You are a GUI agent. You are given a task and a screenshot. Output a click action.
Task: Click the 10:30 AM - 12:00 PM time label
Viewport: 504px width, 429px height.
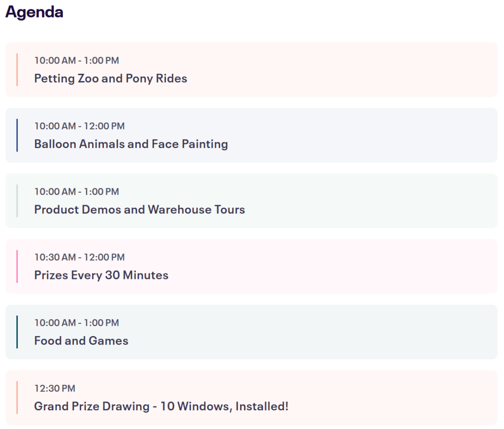tap(79, 257)
